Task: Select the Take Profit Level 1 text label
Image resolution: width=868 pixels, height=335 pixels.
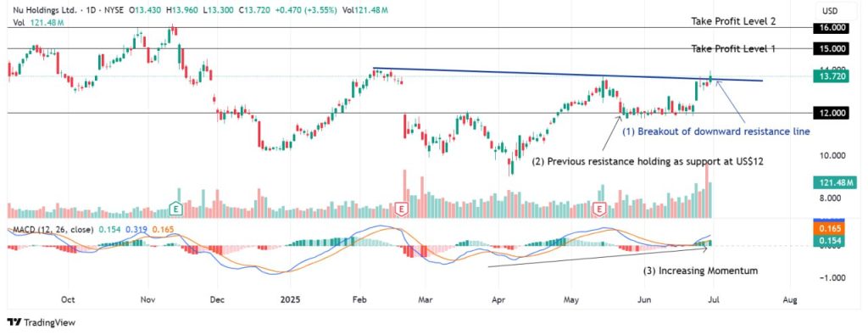Action: tap(733, 48)
